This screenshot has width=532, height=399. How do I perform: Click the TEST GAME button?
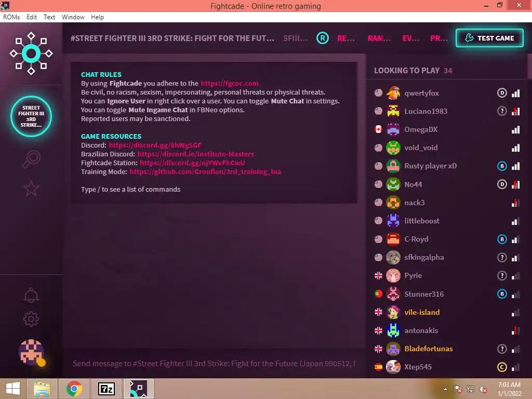point(489,38)
